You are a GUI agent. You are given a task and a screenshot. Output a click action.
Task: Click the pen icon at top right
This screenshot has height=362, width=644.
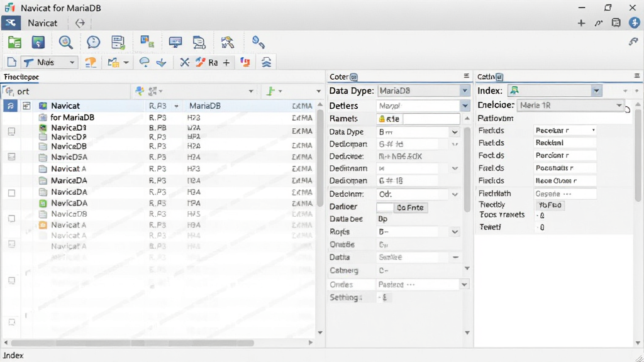(599, 23)
